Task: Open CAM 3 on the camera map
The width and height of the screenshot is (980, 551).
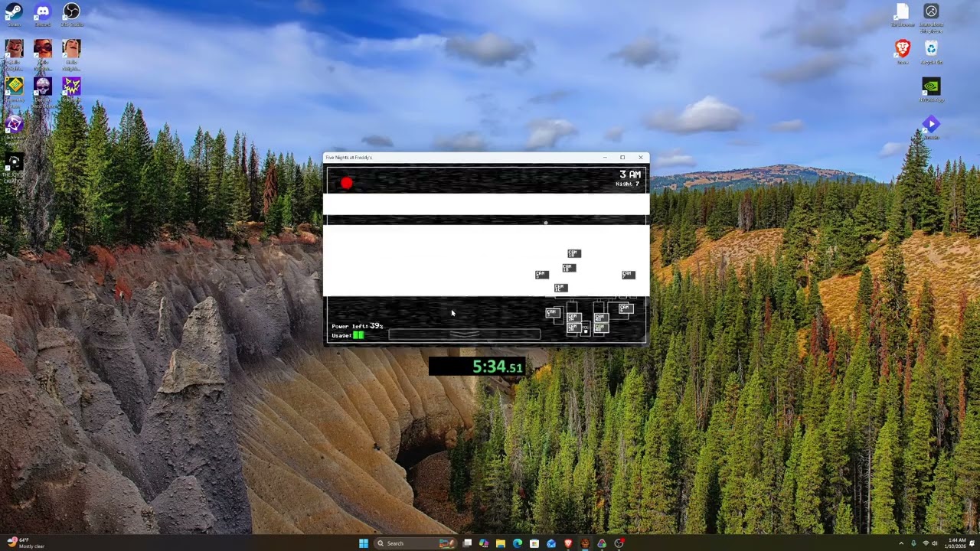Action: [x=552, y=312]
